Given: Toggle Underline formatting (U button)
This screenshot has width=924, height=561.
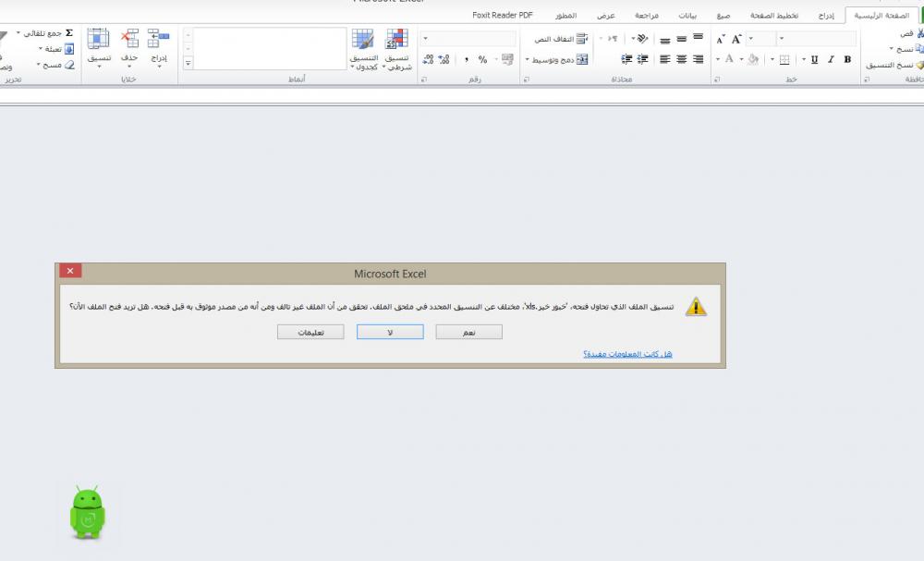Looking at the screenshot, I should coord(814,59).
